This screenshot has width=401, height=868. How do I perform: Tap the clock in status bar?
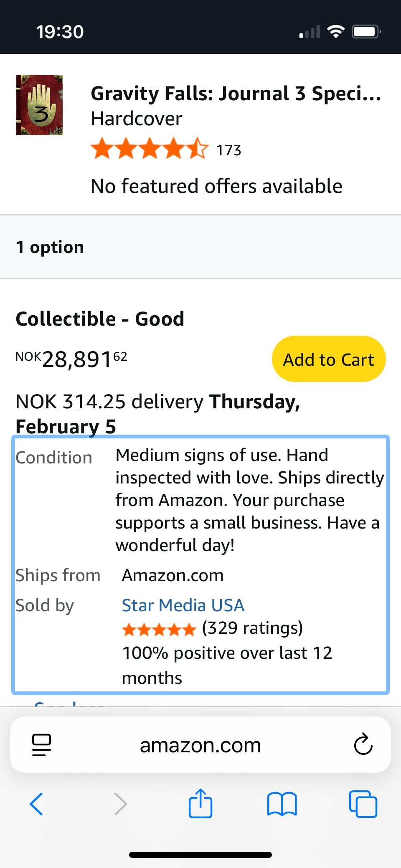[60, 32]
